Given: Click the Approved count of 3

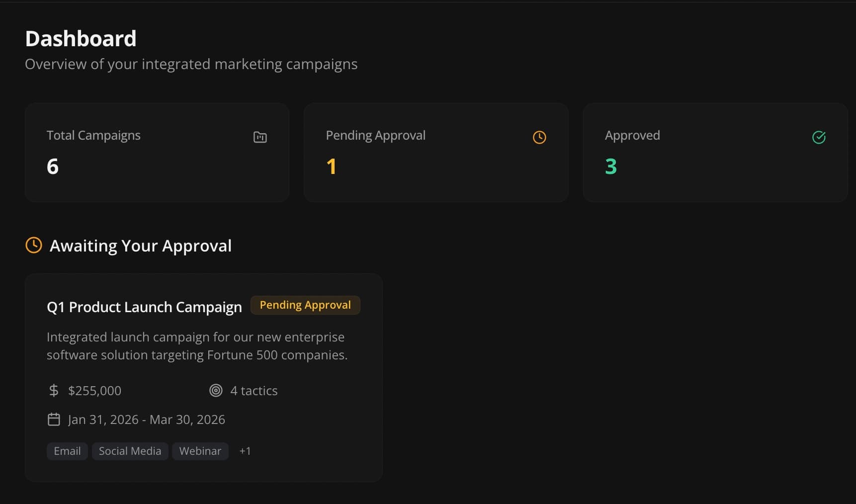Looking at the screenshot, I should (610, 167).
